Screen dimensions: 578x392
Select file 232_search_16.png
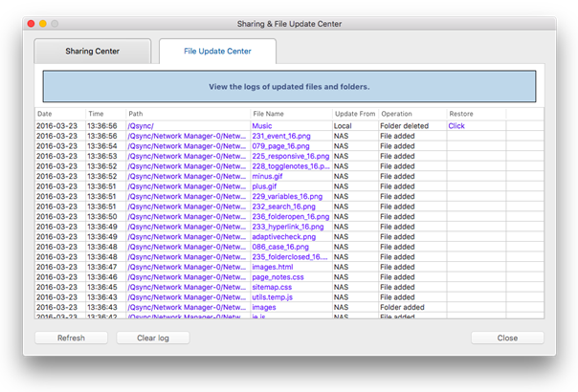pos(284,207)
